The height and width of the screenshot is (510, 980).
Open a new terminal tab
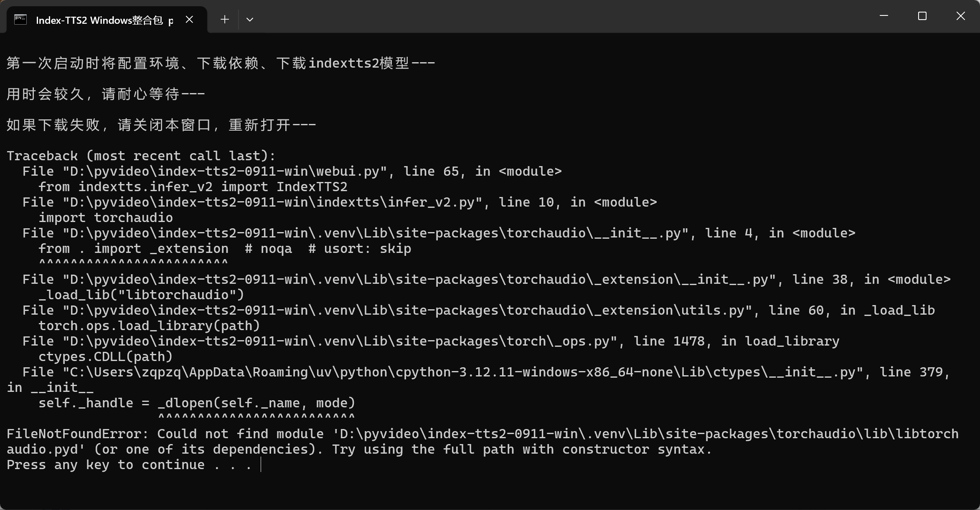(x=225, y=20)
